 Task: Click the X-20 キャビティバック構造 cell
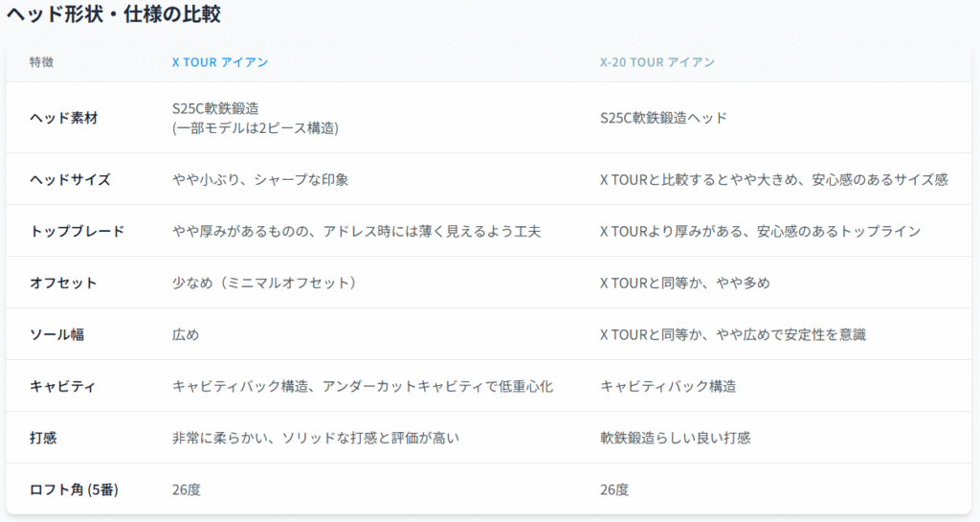[667, 386]
